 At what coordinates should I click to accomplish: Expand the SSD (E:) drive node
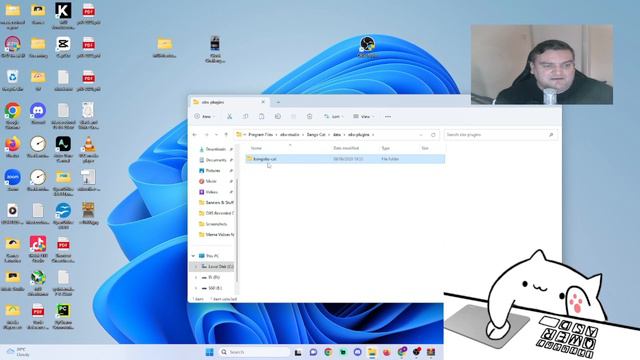(x=196, y=288)
